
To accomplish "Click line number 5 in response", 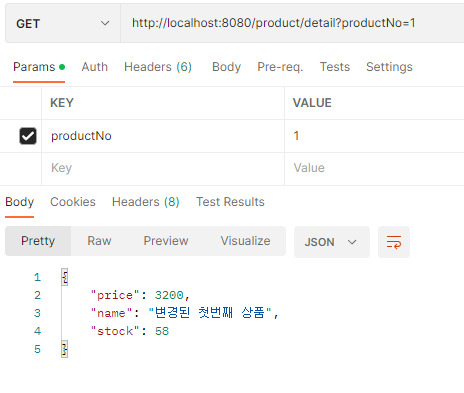I will 37,349.
